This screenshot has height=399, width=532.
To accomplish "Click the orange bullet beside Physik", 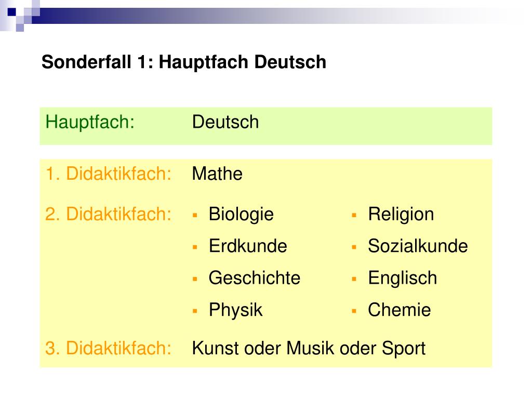I will [195, 311].
